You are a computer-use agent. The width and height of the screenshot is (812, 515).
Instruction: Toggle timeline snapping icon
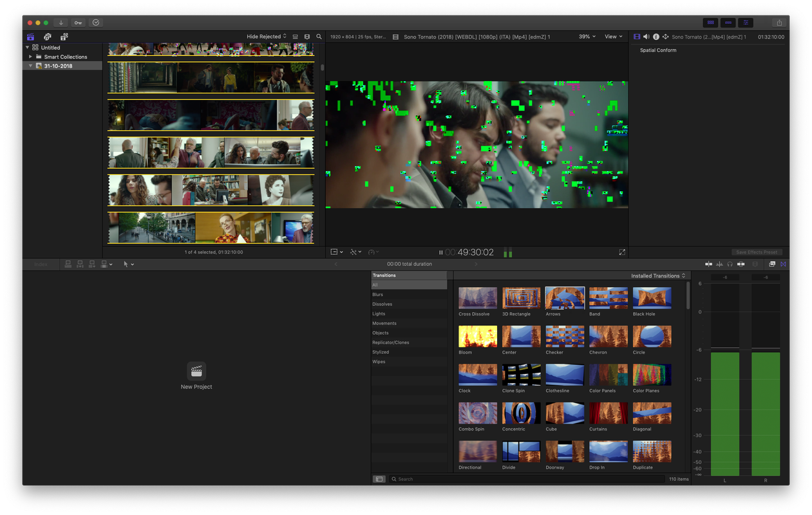click(741, 264)
